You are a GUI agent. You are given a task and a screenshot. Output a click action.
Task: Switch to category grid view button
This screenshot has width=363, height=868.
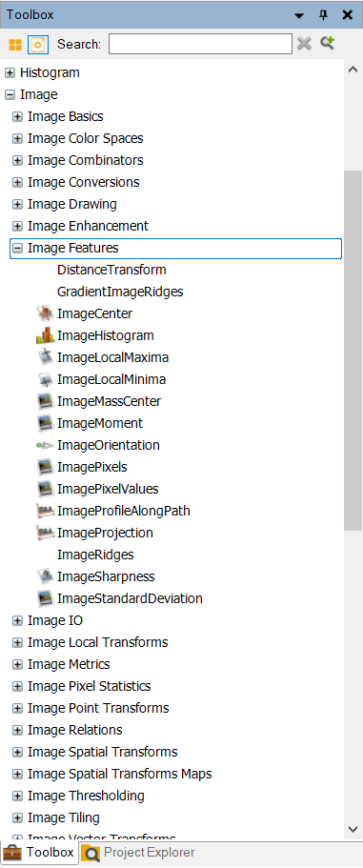point(15,44)
